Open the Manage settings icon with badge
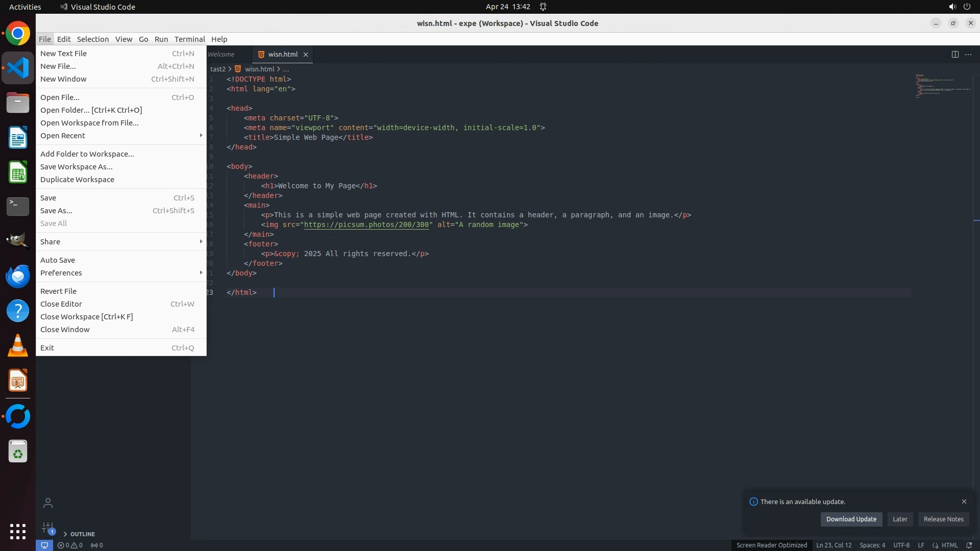This screenshot has width=980, height=551. point(48,528)
